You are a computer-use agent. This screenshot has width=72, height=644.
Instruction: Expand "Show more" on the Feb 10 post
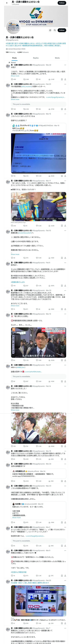15,254
